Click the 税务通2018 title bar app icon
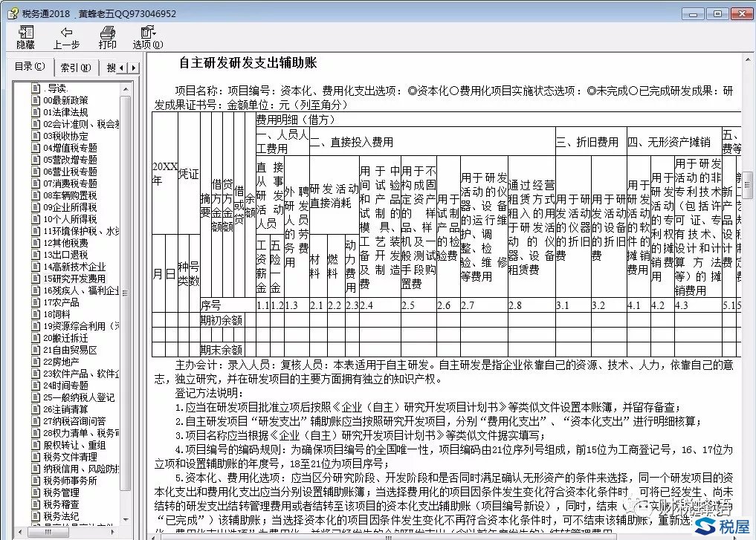The width and height of the screenshot is (756, 540). click(x=13, y=13)
